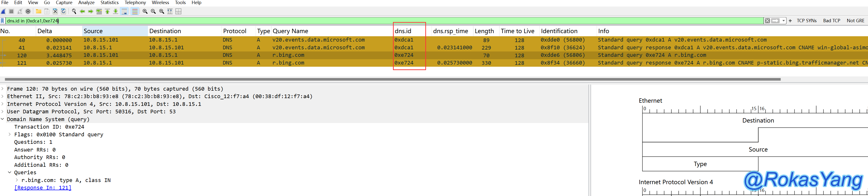Expand the Flags: 0x0100 Standard query node
This screenshot has height=196, width=868.
(x=10, y=135)
